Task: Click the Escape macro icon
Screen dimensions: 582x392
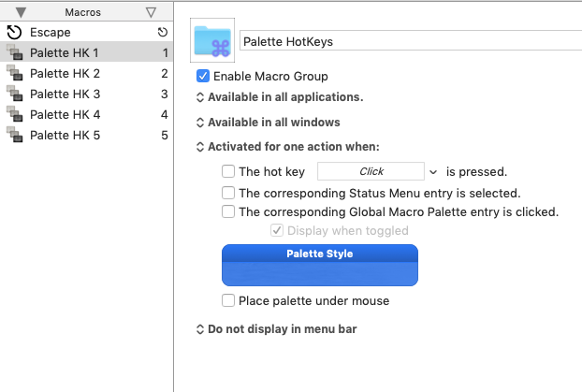Action: tap(14, 33)
